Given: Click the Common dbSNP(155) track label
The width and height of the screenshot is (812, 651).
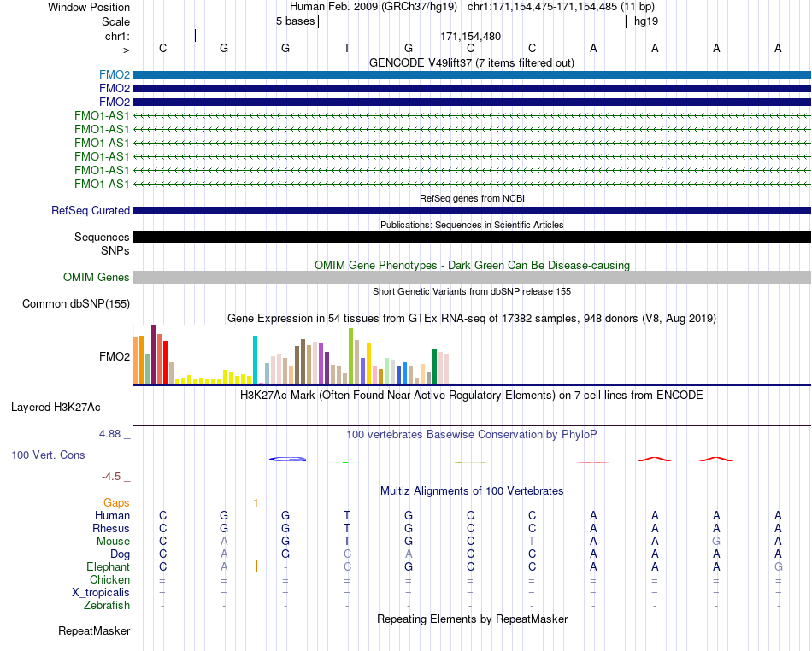Looking at the screenshot, I should [76, 304].
